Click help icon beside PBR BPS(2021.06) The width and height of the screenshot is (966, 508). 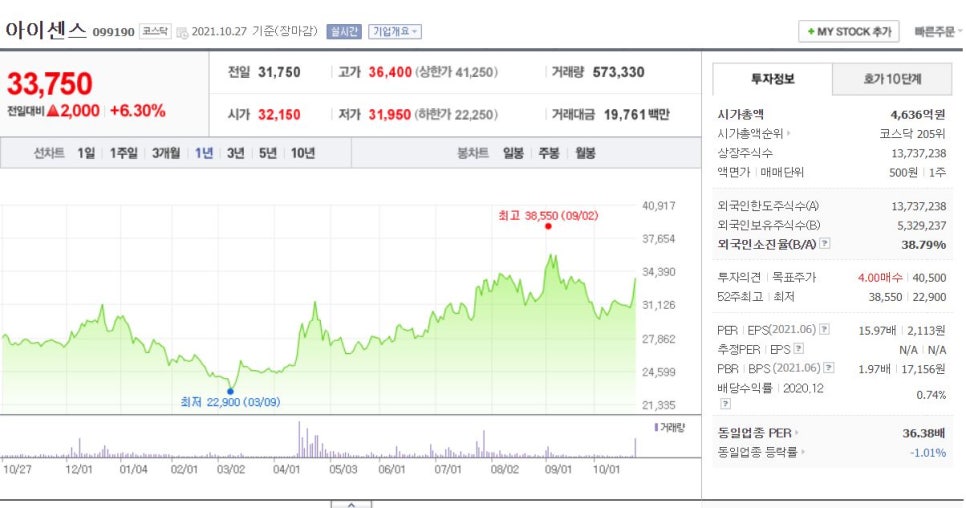tap(829, 368)
